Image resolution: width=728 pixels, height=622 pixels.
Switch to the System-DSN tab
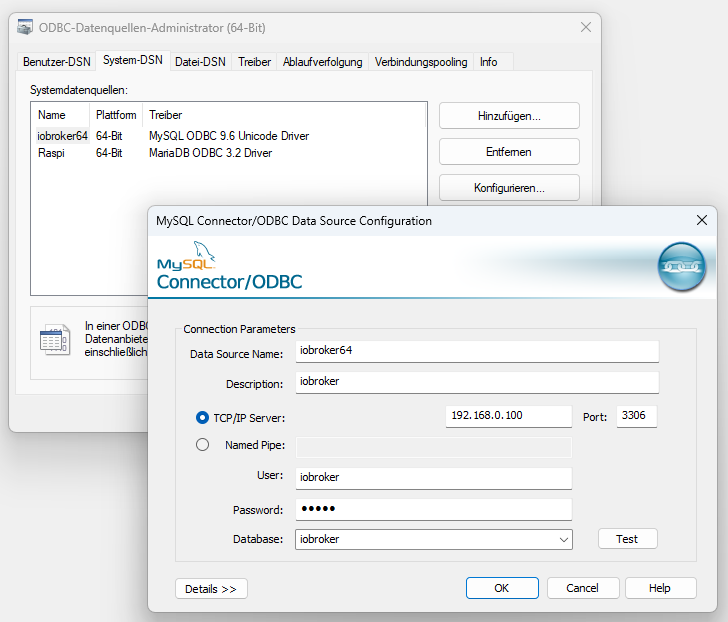coord(133,60)
